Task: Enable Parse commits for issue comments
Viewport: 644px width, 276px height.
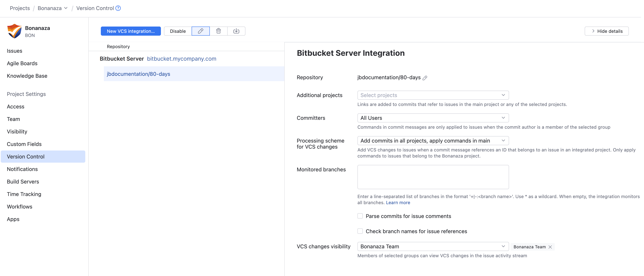Action: (360, 216)
